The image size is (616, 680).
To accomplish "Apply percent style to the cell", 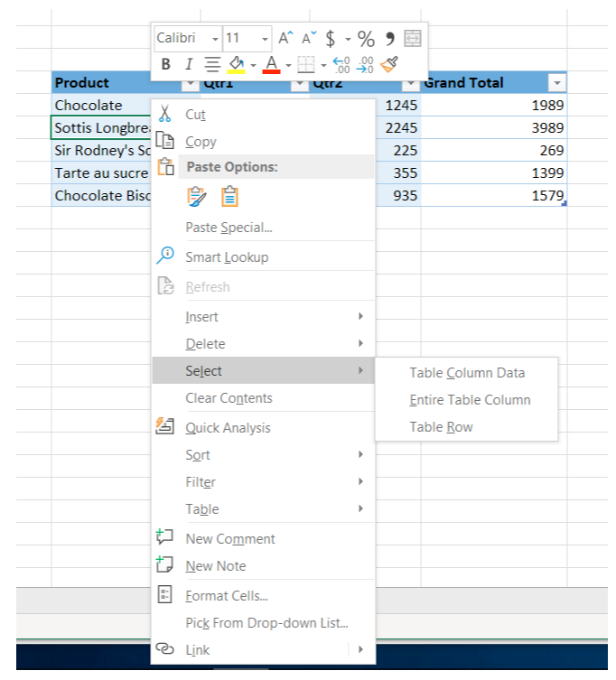I will click(366, 38).
